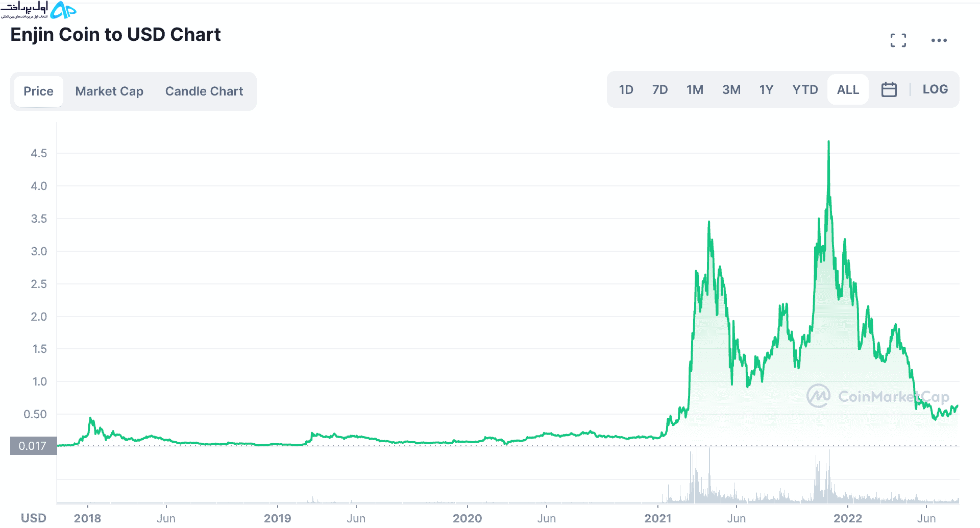980x528 pixels.
Task: Select the 1D time range
Action: (626, 90)
